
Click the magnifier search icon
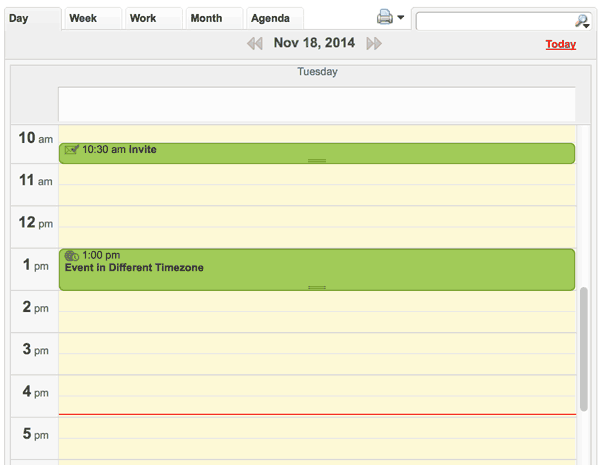click(x=582, y=21)
